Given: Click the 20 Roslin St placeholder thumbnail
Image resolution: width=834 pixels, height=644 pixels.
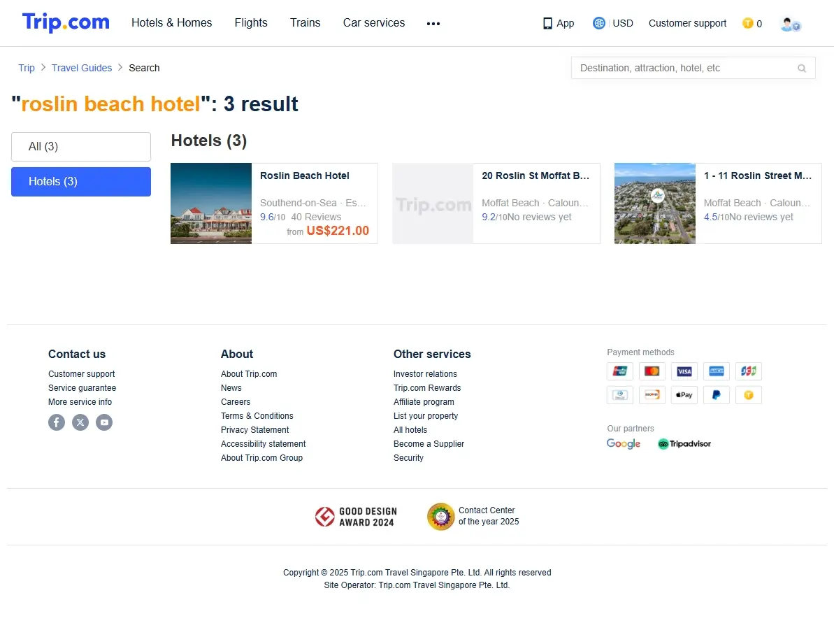Looking at the screenshot, I should [x=433, y=203].
